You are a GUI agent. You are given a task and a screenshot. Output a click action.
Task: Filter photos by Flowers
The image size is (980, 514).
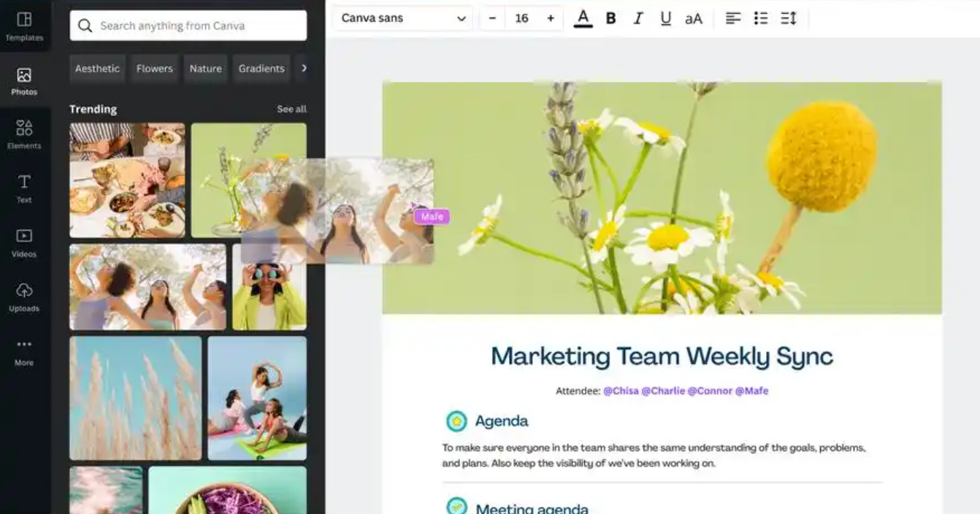(155, 69)
